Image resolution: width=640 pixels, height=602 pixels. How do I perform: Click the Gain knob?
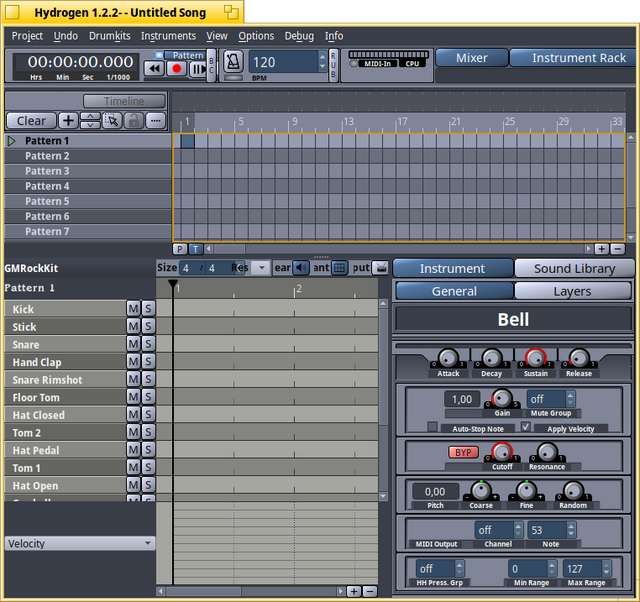point(502,398)
